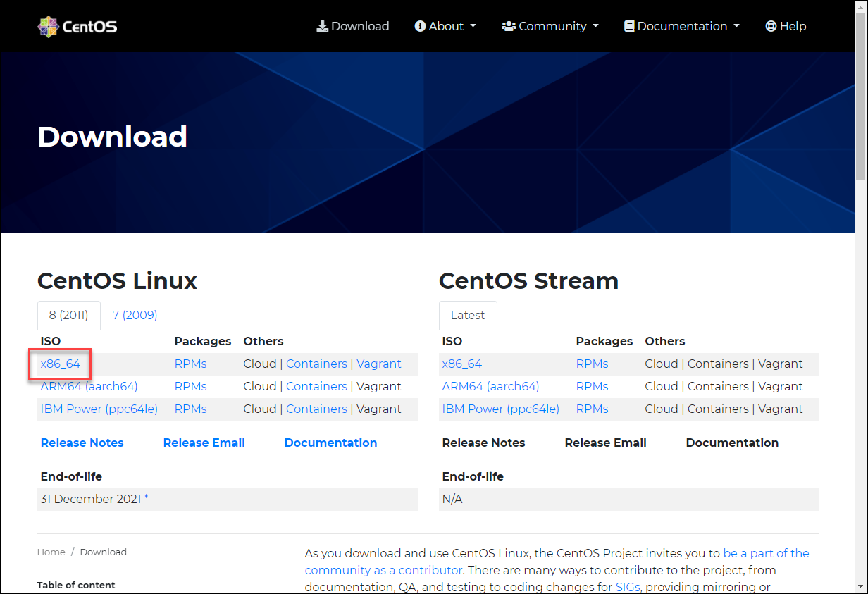Click the Download breadcrumb text

tap(104, 552)
